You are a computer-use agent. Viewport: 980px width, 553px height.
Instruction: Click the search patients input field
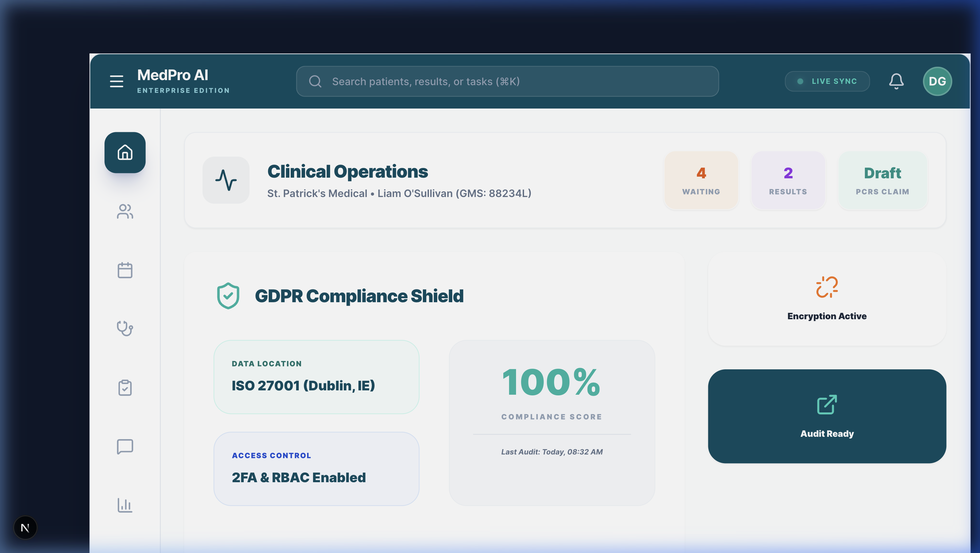[507, 81]
